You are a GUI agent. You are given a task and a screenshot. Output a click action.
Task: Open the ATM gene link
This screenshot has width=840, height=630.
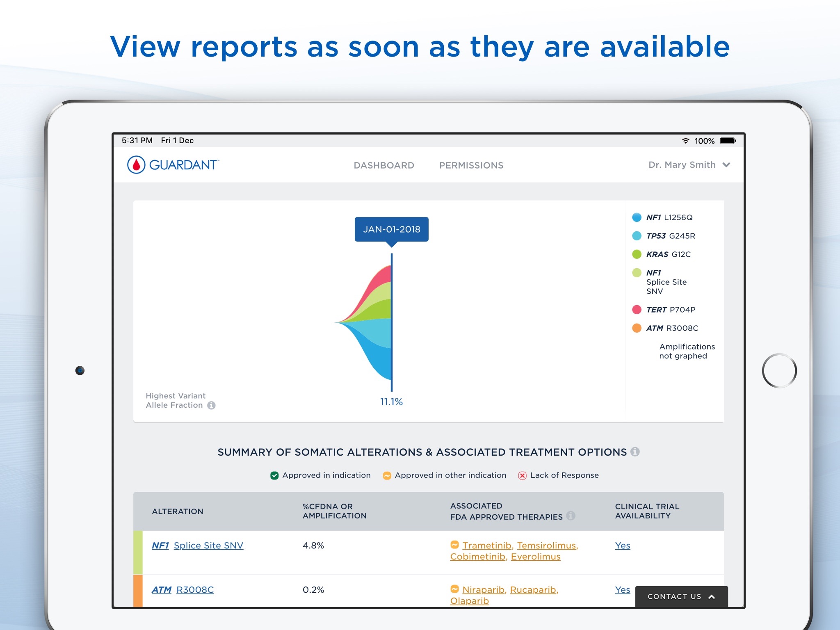[x=162, y=590]
